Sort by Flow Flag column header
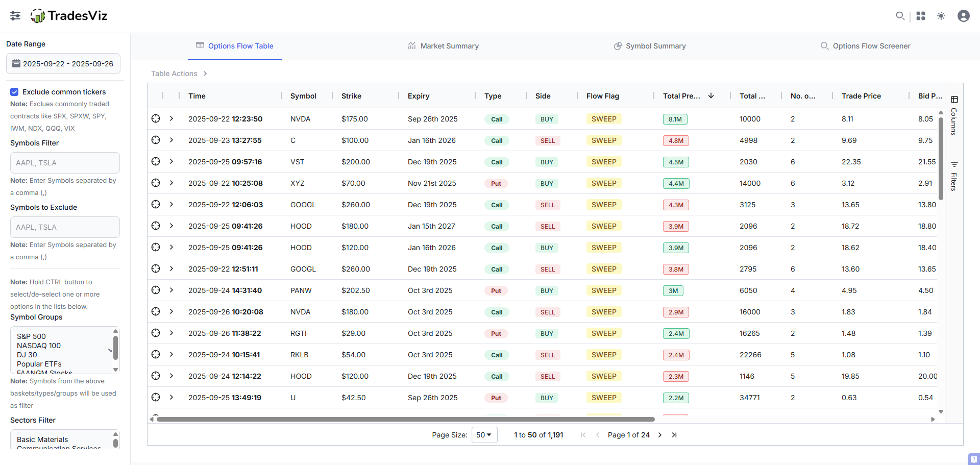 [x=603, y=96]
